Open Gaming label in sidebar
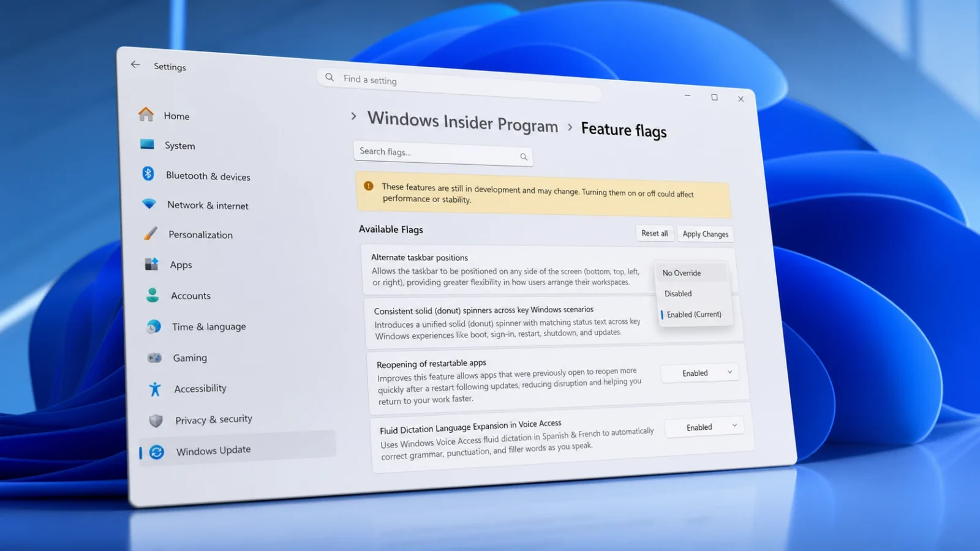The image size is (980, 551). [x=190, y=358]
